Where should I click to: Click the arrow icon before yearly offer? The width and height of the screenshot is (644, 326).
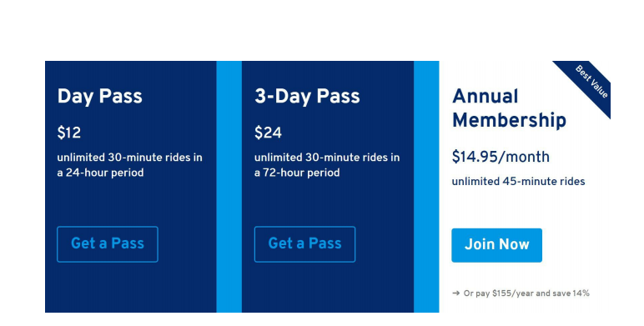pos(455,293)
